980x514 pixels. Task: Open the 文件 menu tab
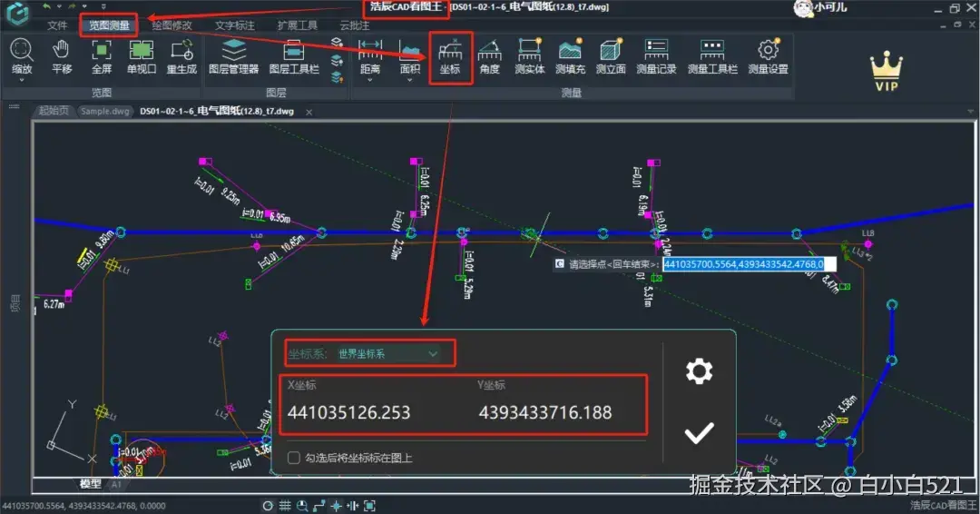coord(57,25)
